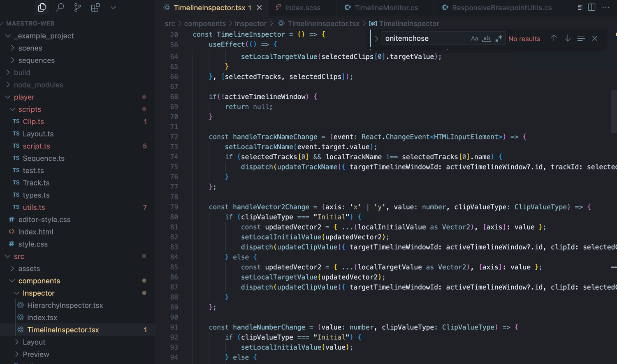Toggle Match Case in find widget
This screenshot has height=364, width=617.
tap(474, 38)
